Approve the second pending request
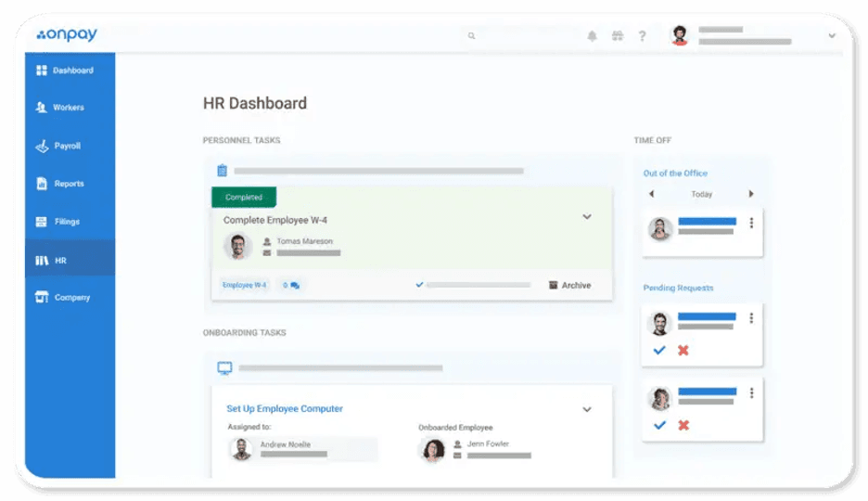This screenshot has width=868, height=501. pyautogui.click(x=659, y=425)
